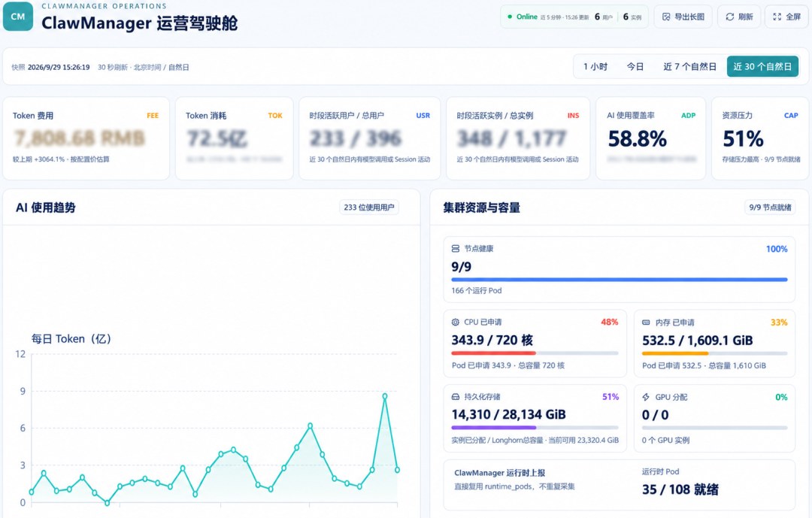Open the AI 使用覆盖率 card

click(x=651, y=138)
